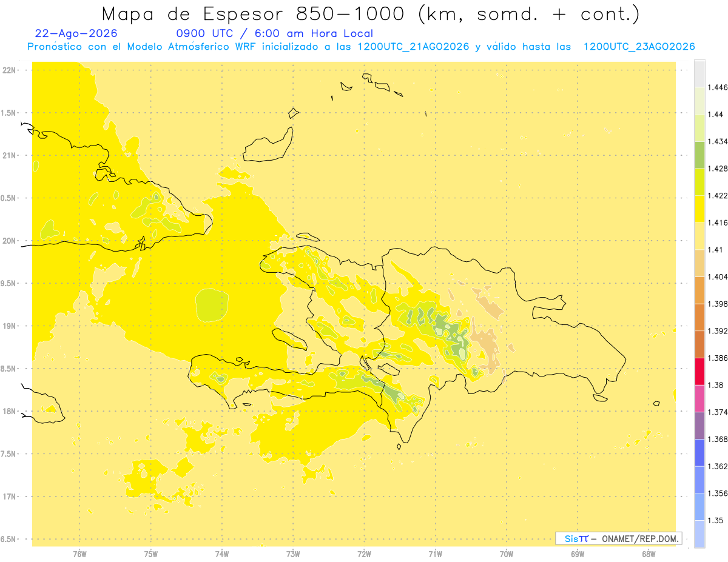Click the '1.404' colorbar value

(718, 276)
